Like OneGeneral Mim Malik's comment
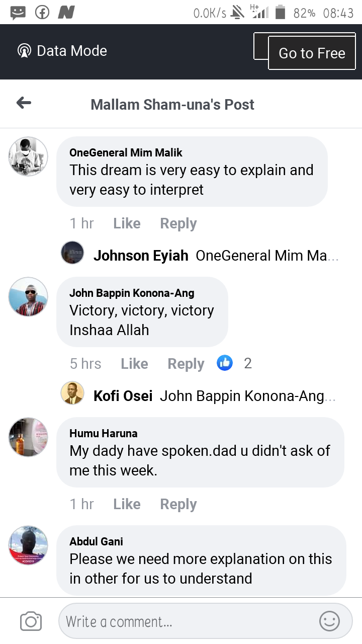Screen dimensions: 362x644 pyautogui.click(x=127, y=223)
